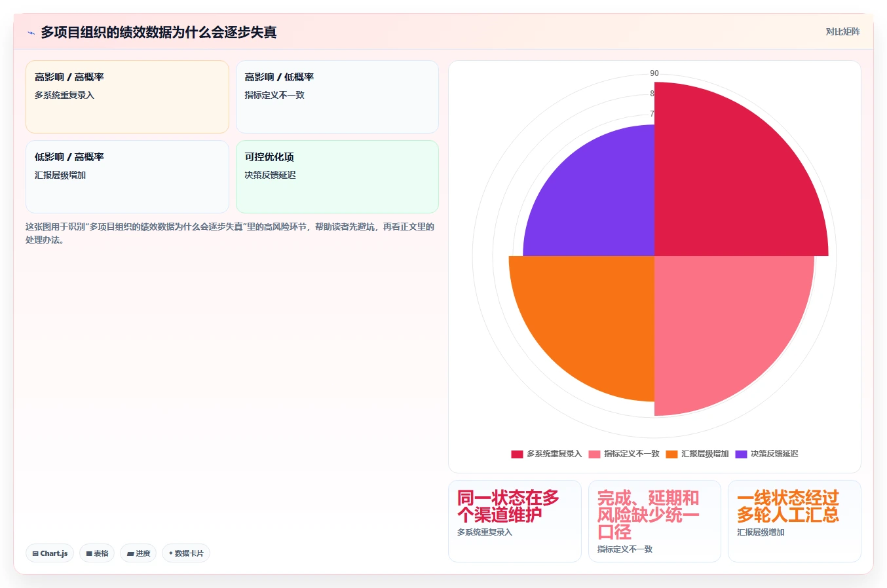Toggle the 决策反馈延迟 legend item
The image size is (887, 588).
[766, 454]
